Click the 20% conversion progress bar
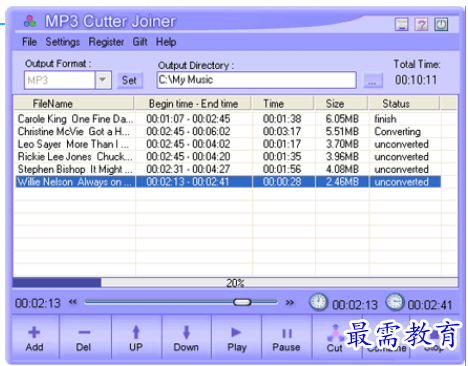This screenshot has width=468, height=366. tap(235, 283)
